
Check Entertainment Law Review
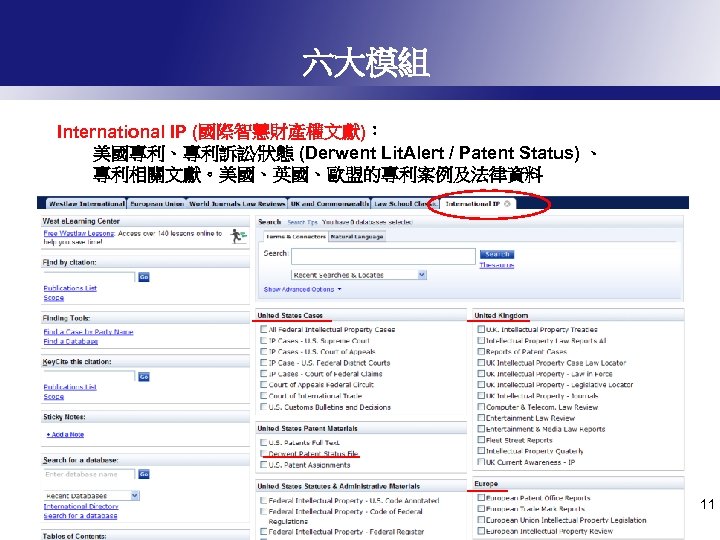(x=481, y=418)
